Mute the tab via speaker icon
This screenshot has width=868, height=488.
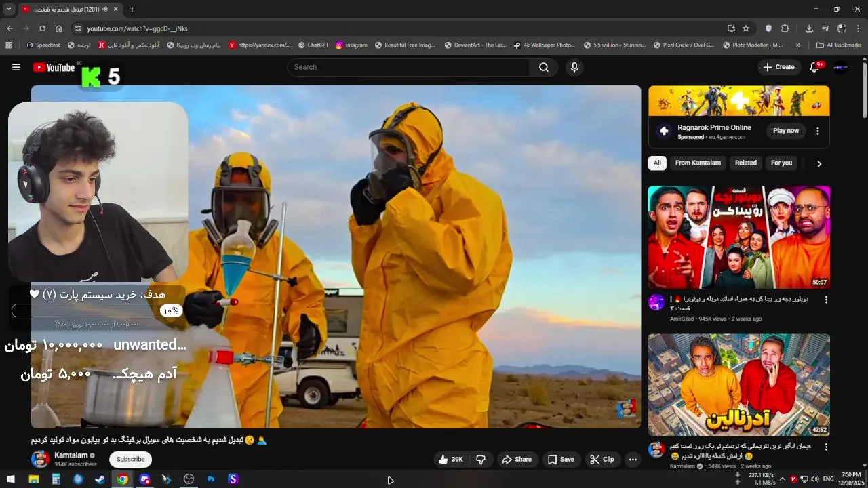[105, 9]
